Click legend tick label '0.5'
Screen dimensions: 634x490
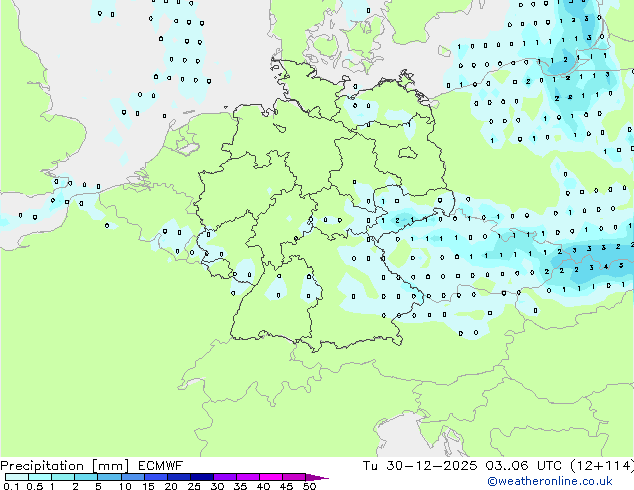34,486
